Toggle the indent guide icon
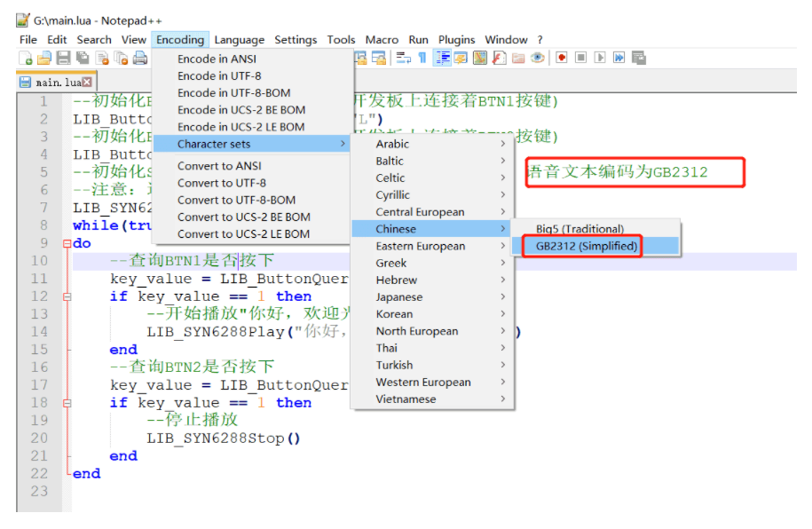Image resolution: width=812 pixels, height=529 pixels. click(442, 58)
